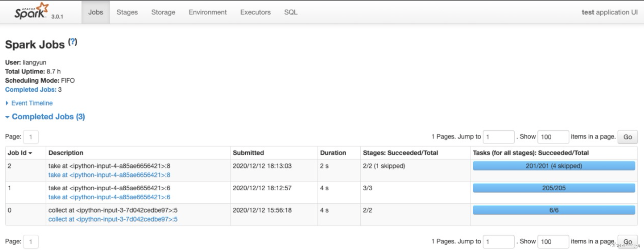
Task: Open the Stages tab
Action: (127, 12)
